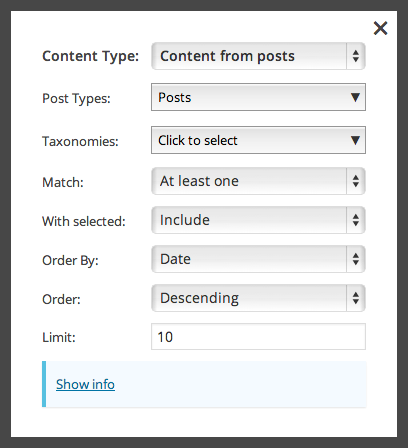
Task: Open the Order By select showing Date
Action: coord(258,259)
